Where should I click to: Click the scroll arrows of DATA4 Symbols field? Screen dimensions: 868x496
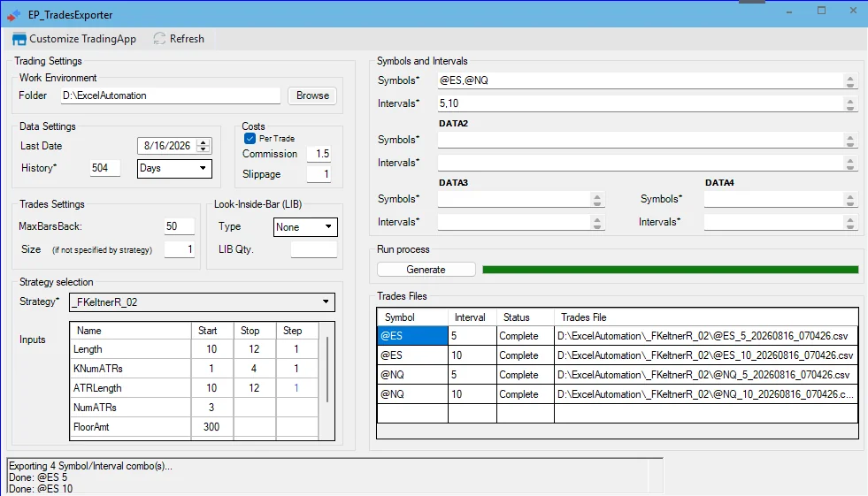tap(850, 200)
